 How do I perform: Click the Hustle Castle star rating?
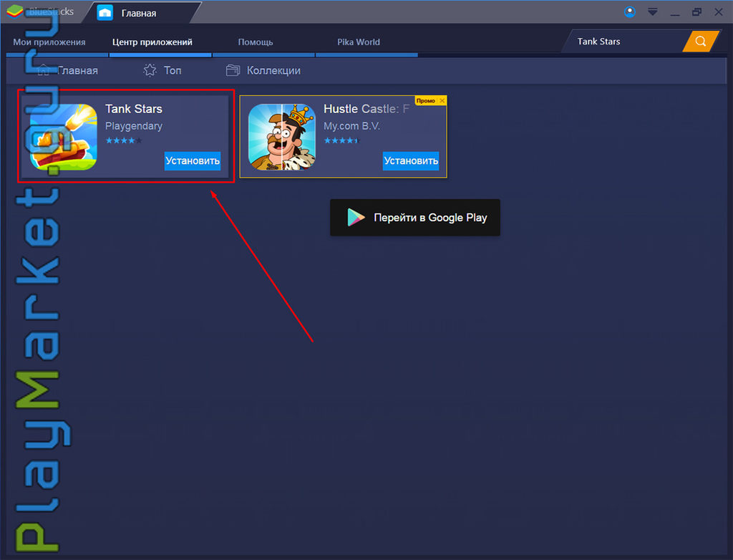[341, 140]
